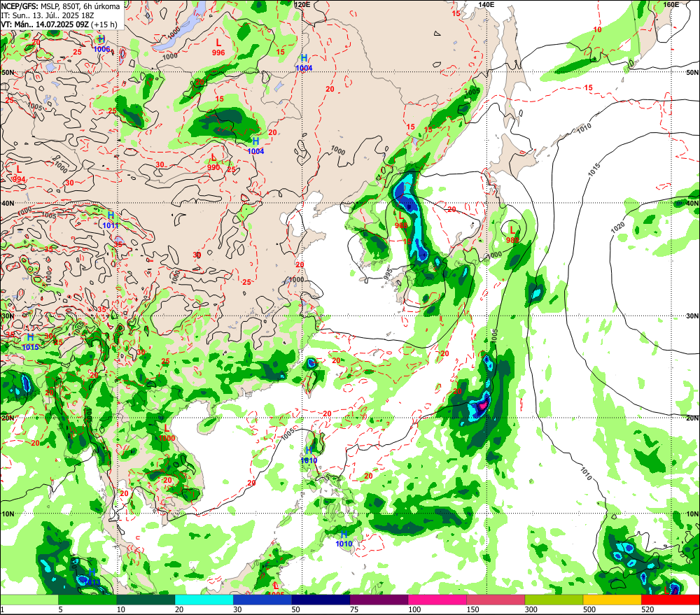Screen dimensions: 700x615
Task: Click the legend value 520
Action: tap(647, 609)
